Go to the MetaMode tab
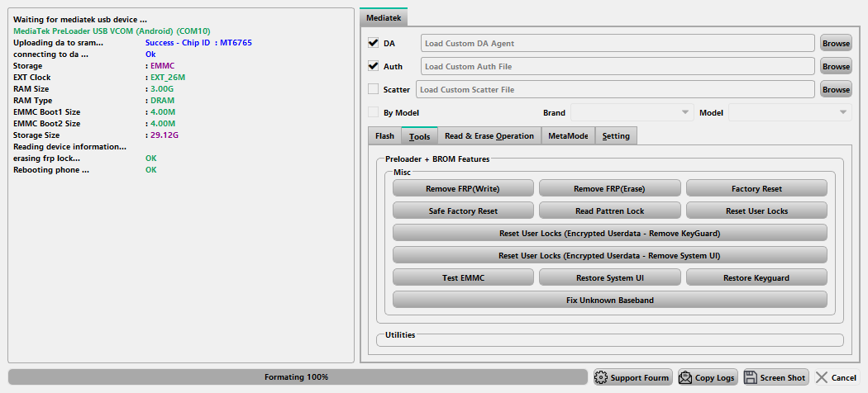This screenshot has width=868, height=393. click(x=568, y=135)
